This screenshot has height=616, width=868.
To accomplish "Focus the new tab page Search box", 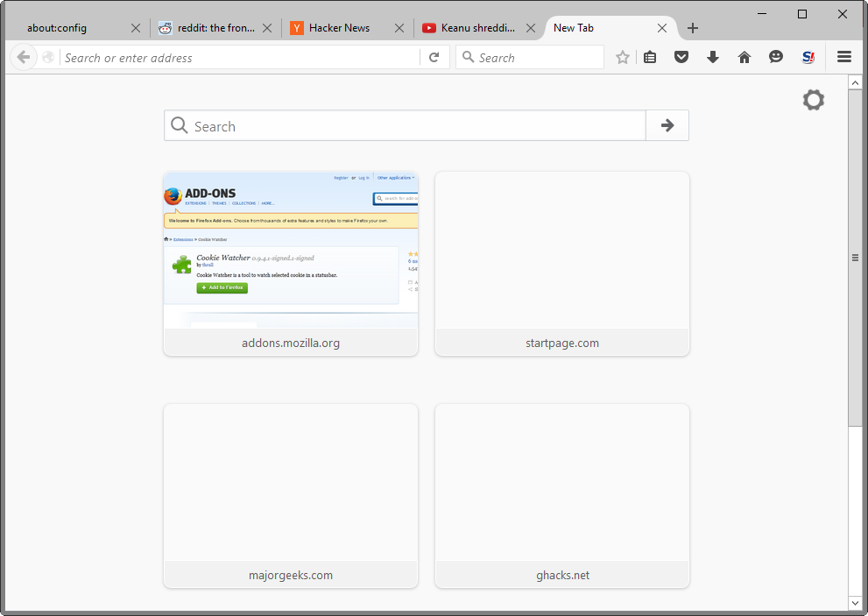I will (x=406, y=126).
